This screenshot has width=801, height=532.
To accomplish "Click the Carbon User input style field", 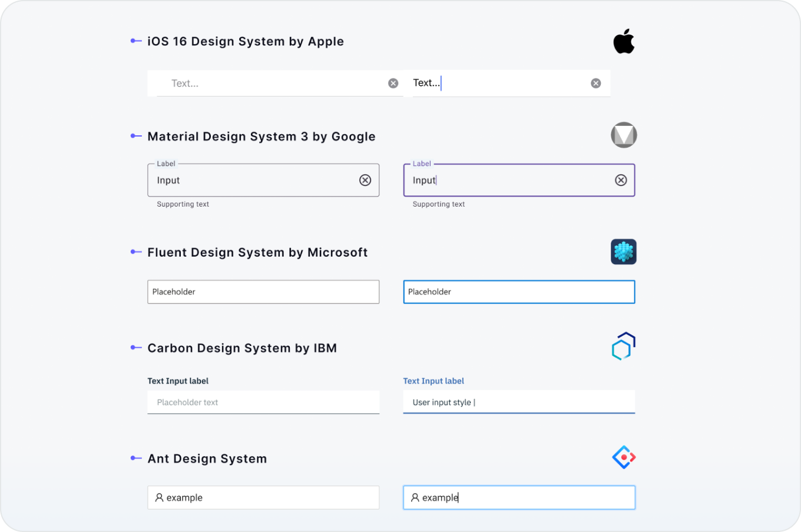I will click(519, 402).
